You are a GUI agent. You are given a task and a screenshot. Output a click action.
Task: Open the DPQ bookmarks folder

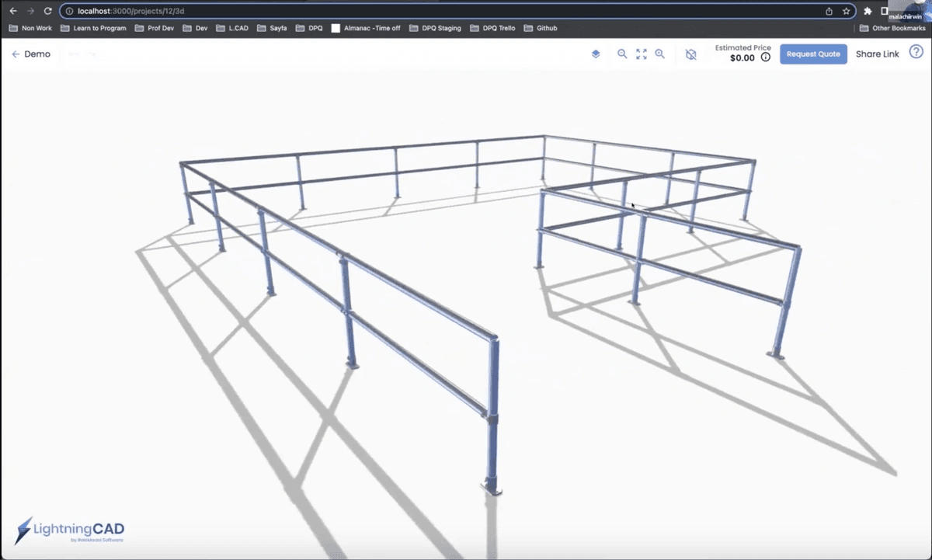308,28
